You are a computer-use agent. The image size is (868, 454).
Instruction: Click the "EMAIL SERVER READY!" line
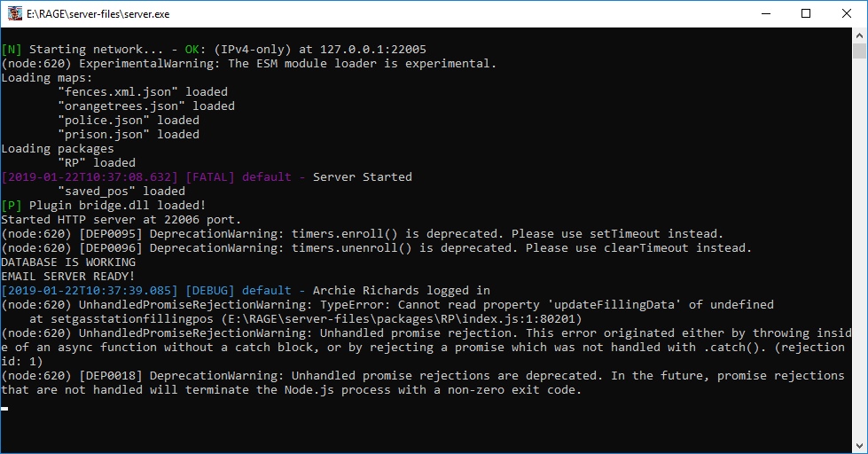click(x=68, y=277)
